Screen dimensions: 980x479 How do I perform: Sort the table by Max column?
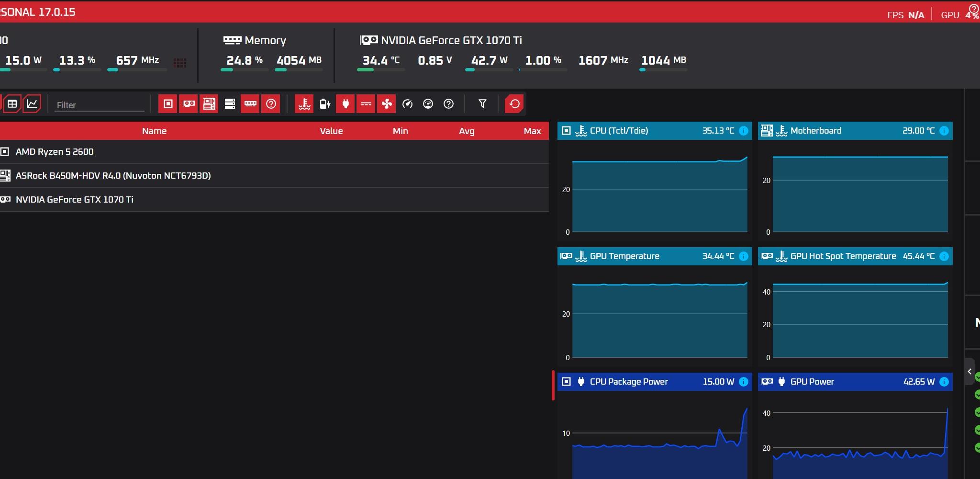pyautogui.click(x=532, y=131)
